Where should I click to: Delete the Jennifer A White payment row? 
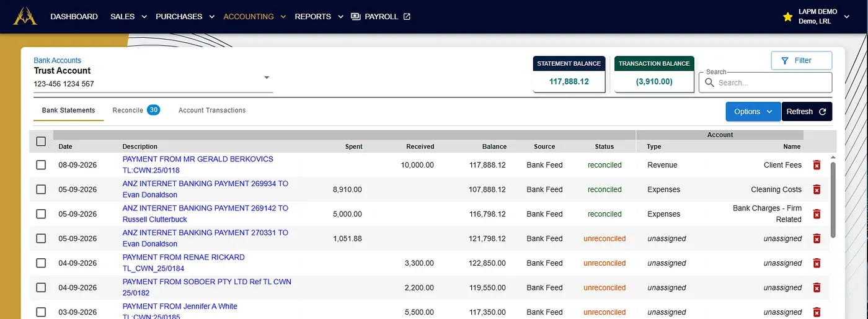[817, 312]
